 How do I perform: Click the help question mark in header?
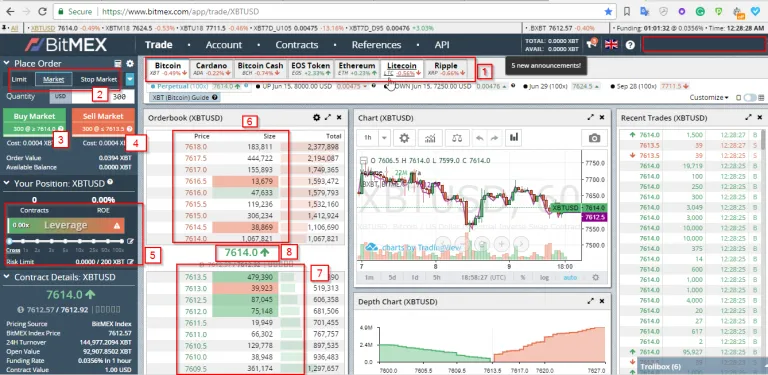tap(630, 45)
